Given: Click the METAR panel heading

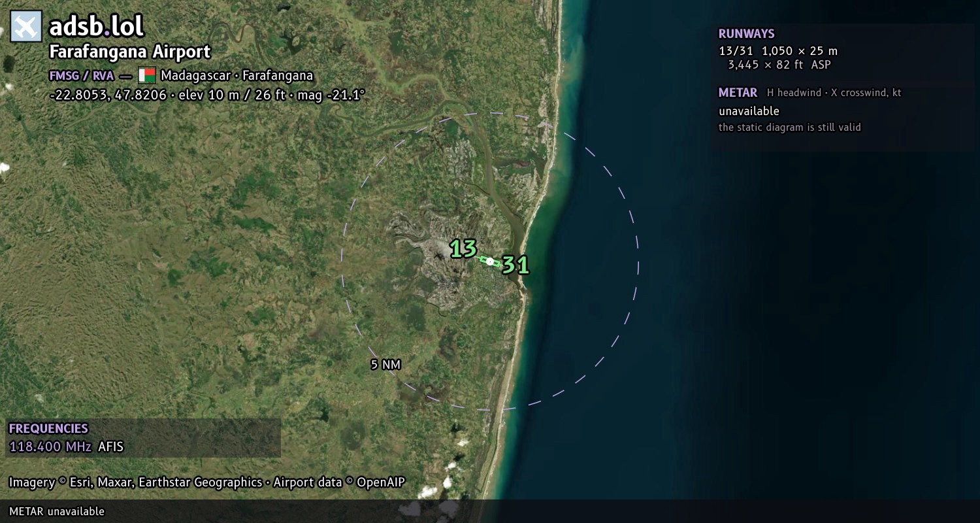Looking at the screenshot, I should [738, 93].
